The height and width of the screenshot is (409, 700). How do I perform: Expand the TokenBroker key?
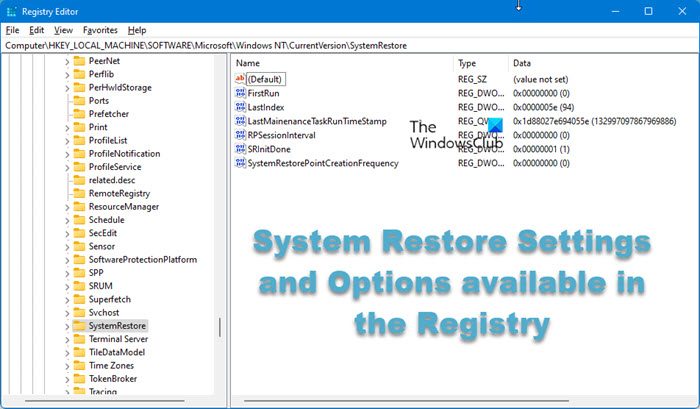(x=67, y=379)
